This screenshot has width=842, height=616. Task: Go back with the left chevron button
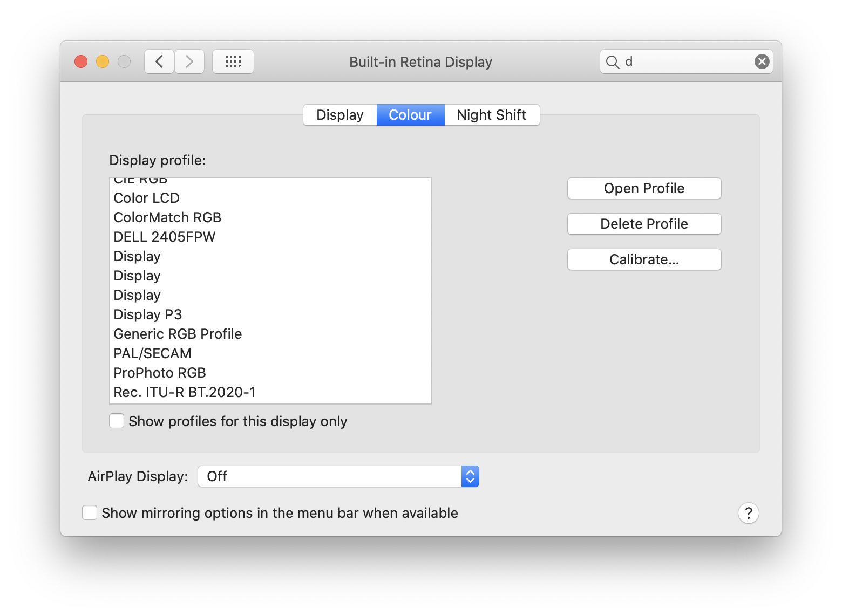pyautogui.click(x=159, y=61)
